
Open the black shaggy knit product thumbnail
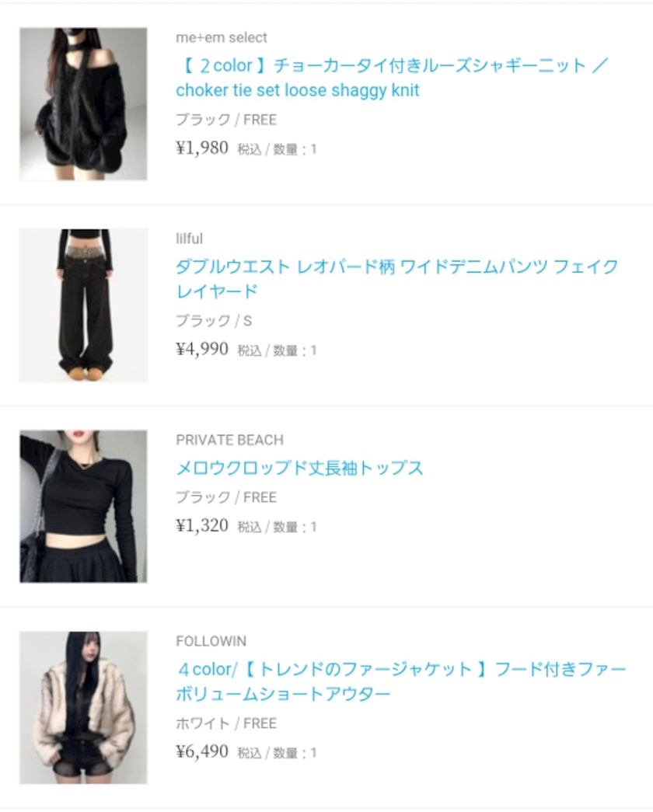click(83, 104)
